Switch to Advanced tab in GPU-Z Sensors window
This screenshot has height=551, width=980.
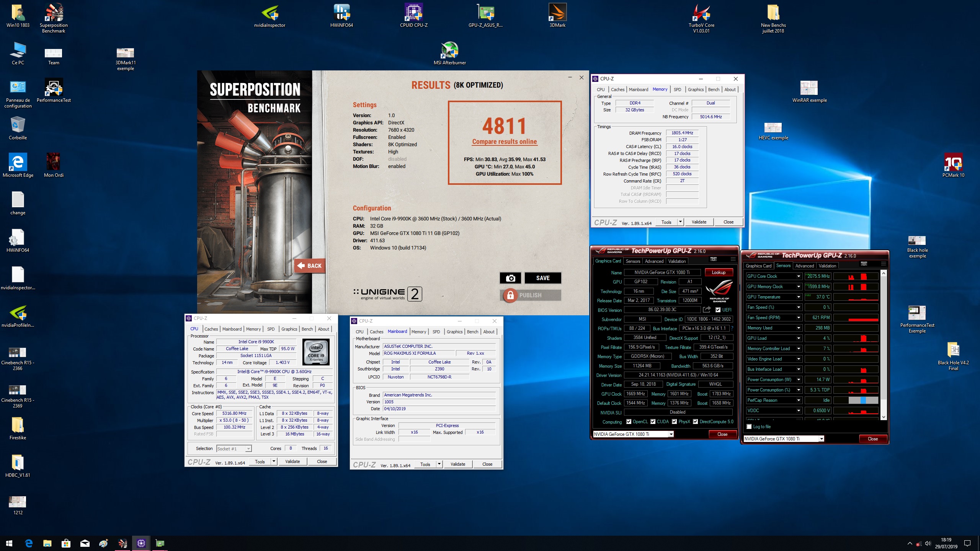(804, 266)
